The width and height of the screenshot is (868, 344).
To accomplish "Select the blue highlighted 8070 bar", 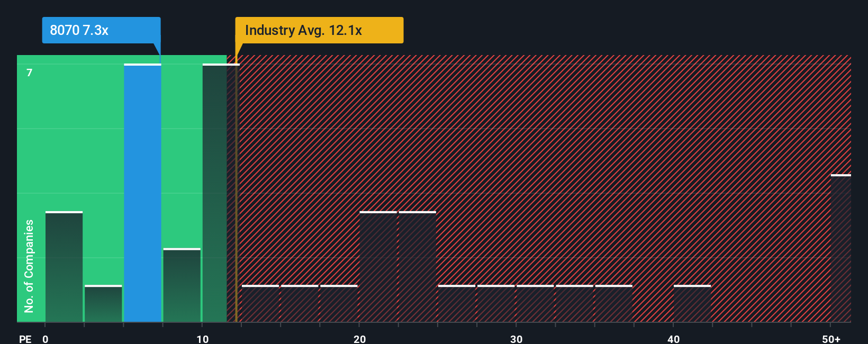I will coord(142,193).
